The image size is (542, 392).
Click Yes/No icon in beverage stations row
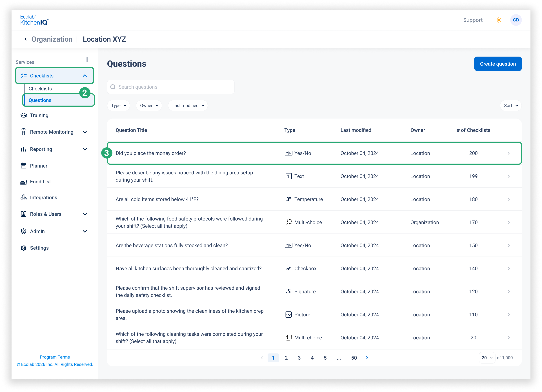point(288,246)
